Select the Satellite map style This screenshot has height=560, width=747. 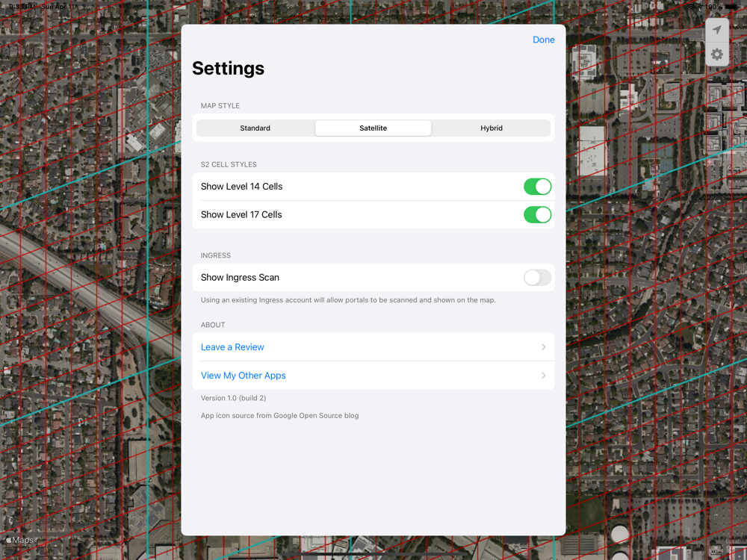click(373, 128)
